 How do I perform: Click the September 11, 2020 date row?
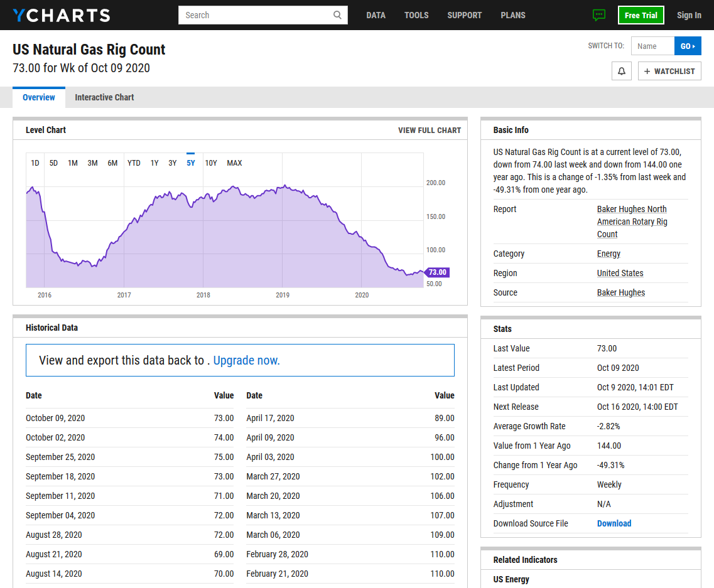[x=130, y=496]
